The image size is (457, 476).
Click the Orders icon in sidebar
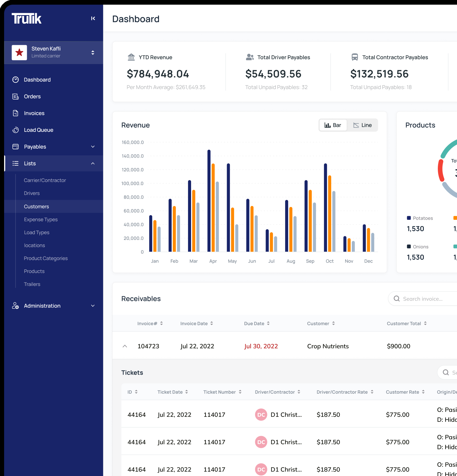click(16, 96)
